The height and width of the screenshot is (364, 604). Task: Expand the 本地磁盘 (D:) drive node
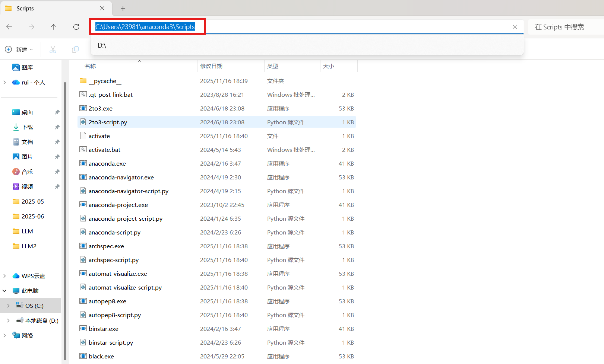point(8,320)
